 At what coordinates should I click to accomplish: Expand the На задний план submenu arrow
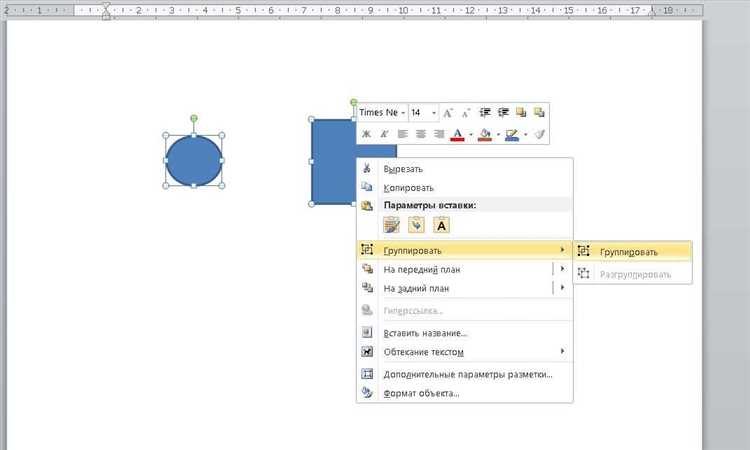click(562, 287)
